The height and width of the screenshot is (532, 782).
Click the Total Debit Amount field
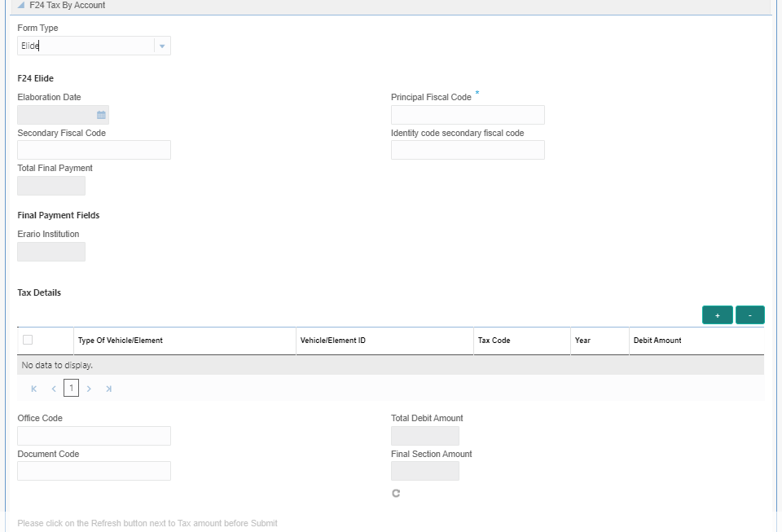(x=425, y=436)
